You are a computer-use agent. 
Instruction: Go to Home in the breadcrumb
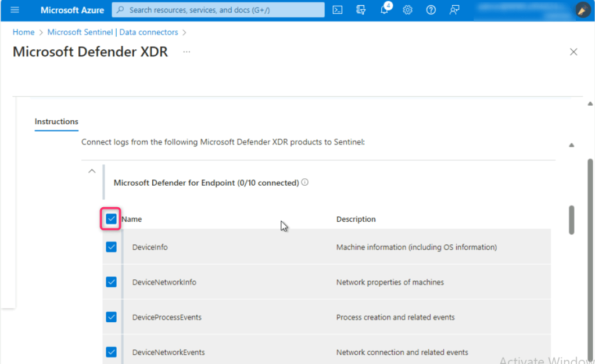point(24,33)
